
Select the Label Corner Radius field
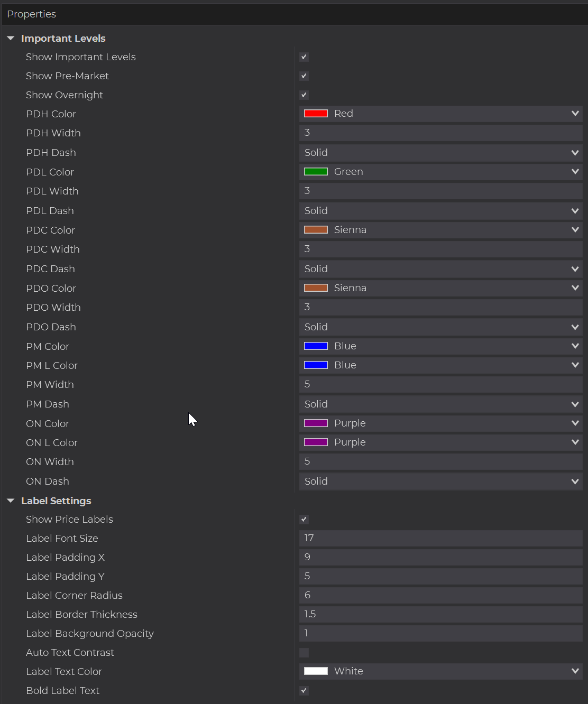click(440, 595)
